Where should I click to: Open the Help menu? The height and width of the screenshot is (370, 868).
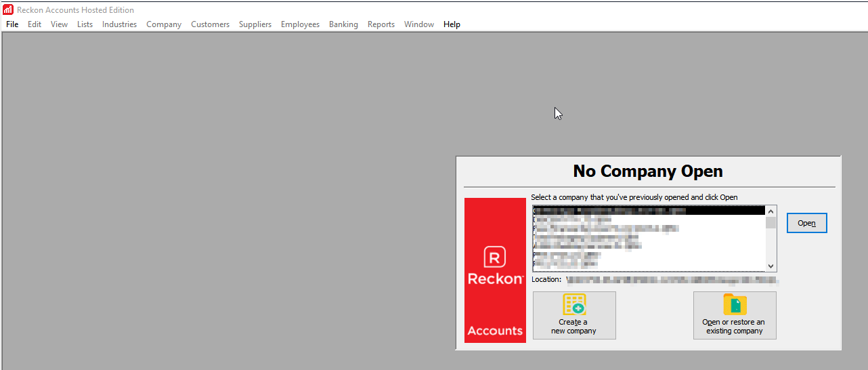tap(452, 24)
